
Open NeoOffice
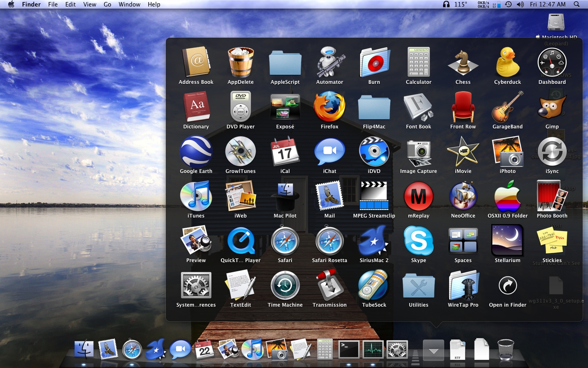[463, 196]
